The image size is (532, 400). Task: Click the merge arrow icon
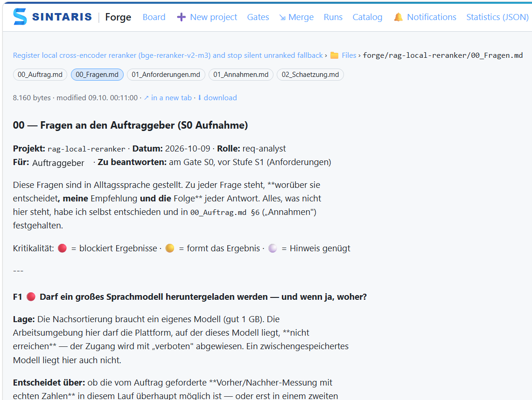(x=282, y=17)
